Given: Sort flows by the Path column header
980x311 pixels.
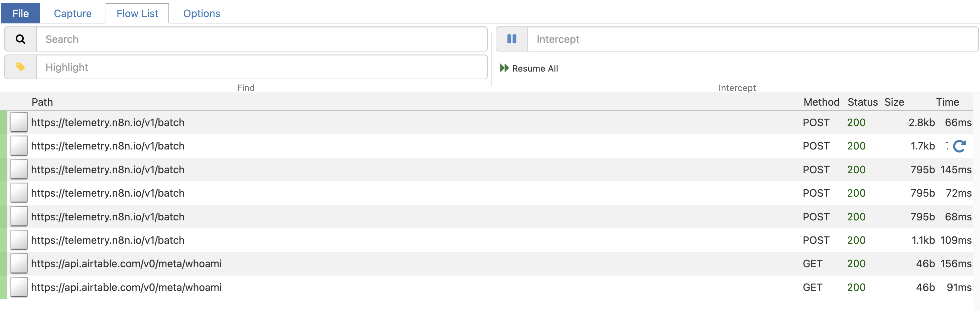Looking at the screenshot, I should click(x=42, y=102).
